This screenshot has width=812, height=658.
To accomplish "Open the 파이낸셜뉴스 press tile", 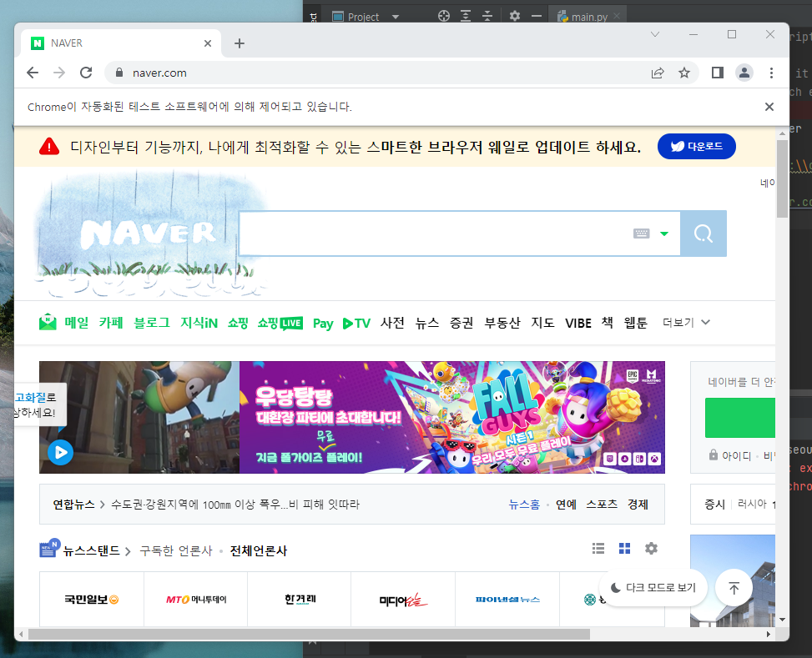I will coord(507,599).
